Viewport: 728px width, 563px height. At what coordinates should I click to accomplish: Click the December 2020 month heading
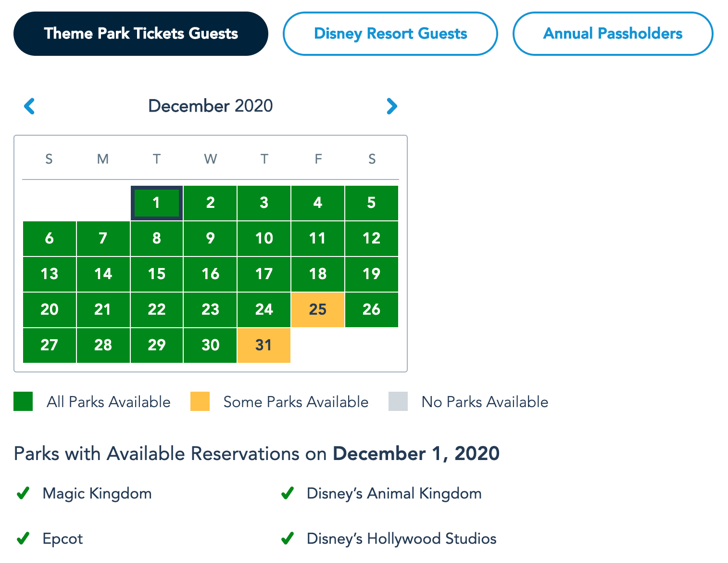click(210, 106)
